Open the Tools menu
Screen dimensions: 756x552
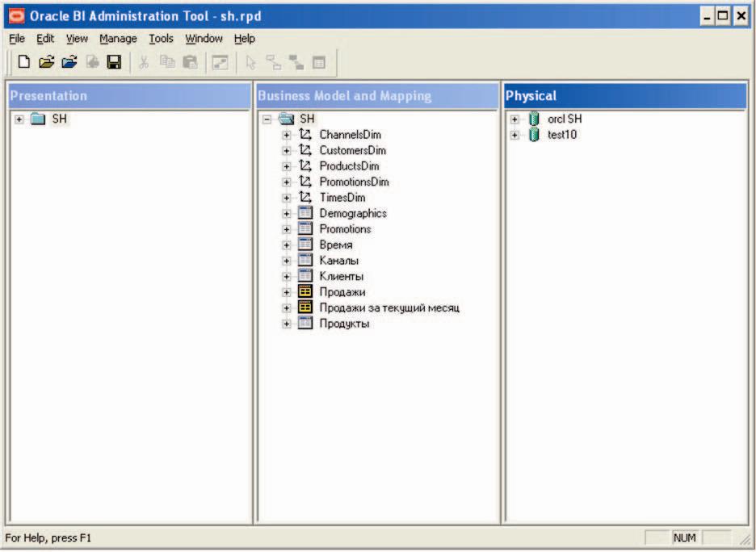[161, 39]
